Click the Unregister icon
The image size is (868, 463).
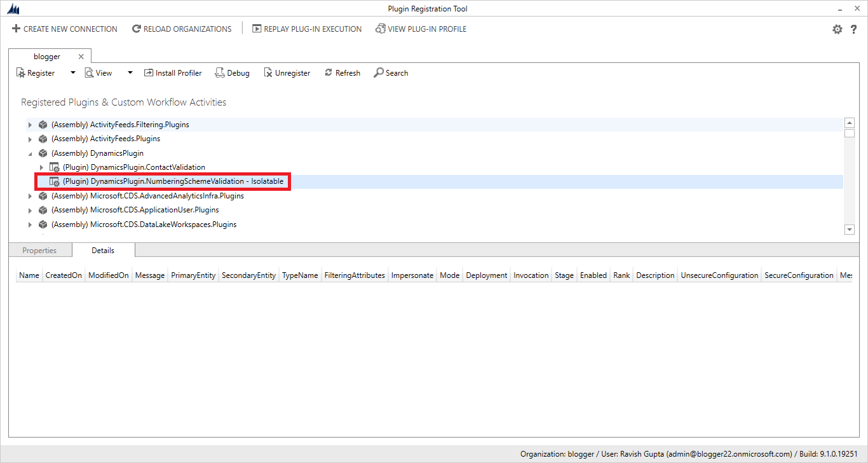[x=268, y=73]
